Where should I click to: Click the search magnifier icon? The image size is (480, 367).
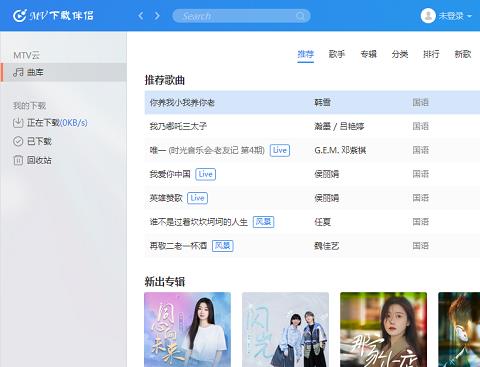(x=300, y=16)
